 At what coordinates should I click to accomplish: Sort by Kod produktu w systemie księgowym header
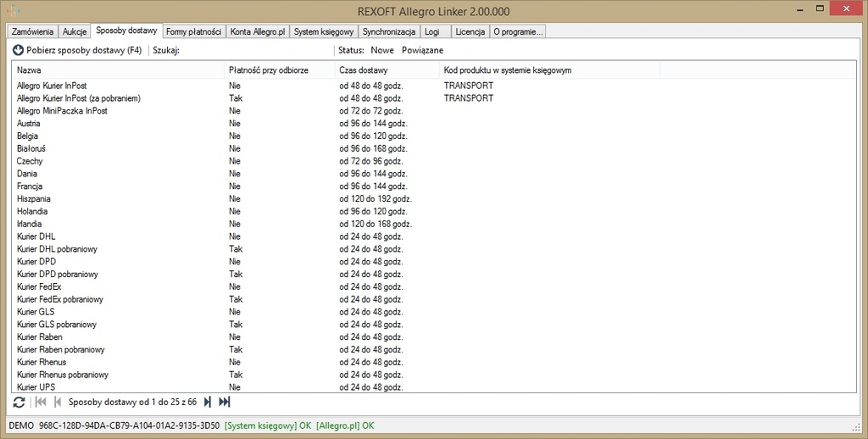click(x=549, y=70)
